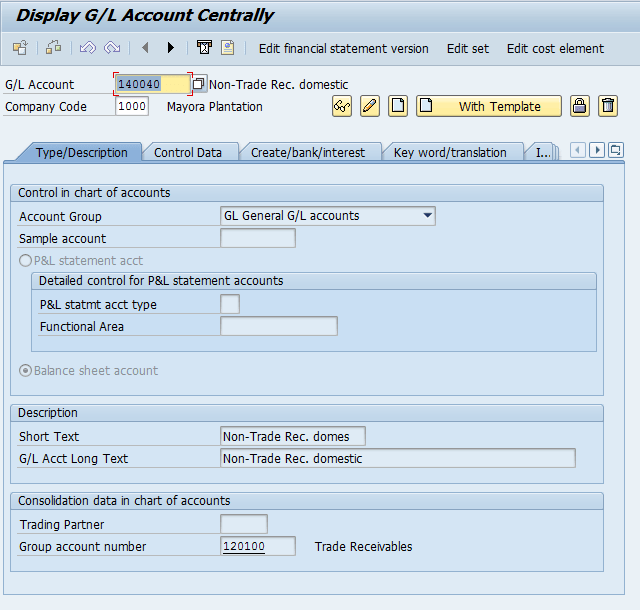Click the Display (glasses) icon button
The image size is (640, 610).
(x=342, y=106)
